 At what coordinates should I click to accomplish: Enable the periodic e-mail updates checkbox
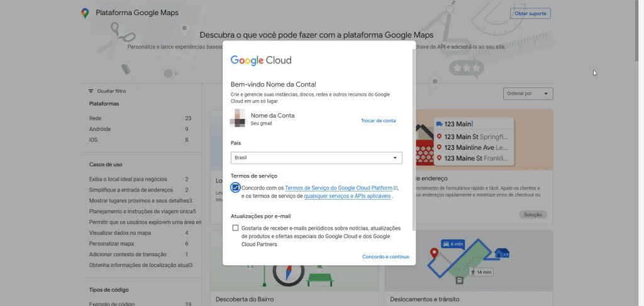[235, 228]
